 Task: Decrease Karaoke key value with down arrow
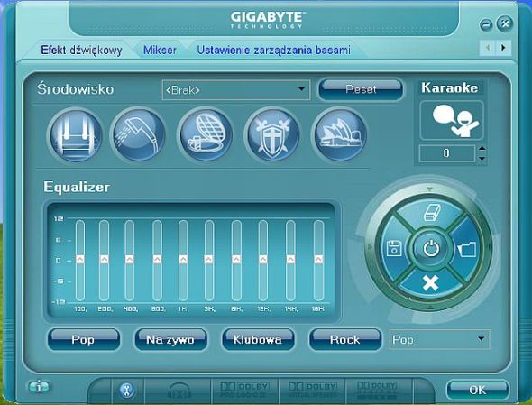[x=482, y=158]
